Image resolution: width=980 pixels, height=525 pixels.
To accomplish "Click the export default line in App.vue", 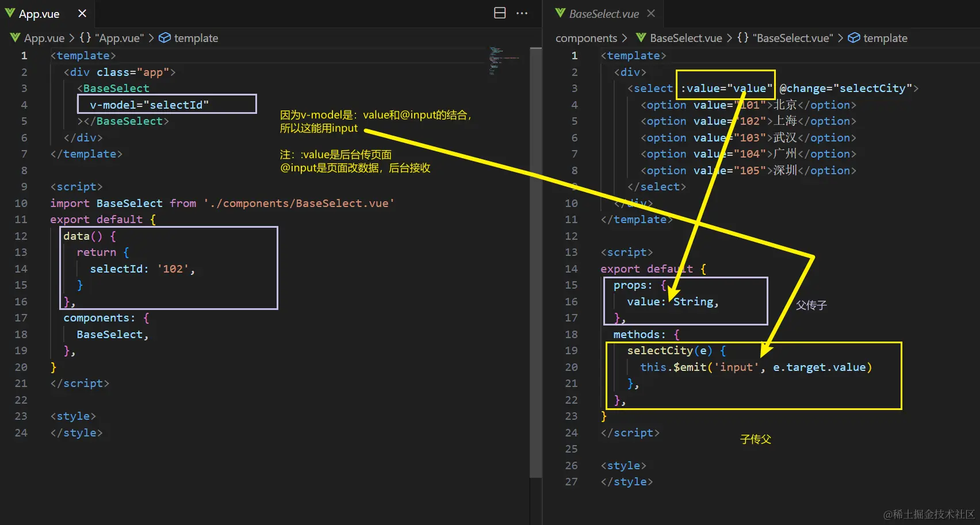I will 103,219.
